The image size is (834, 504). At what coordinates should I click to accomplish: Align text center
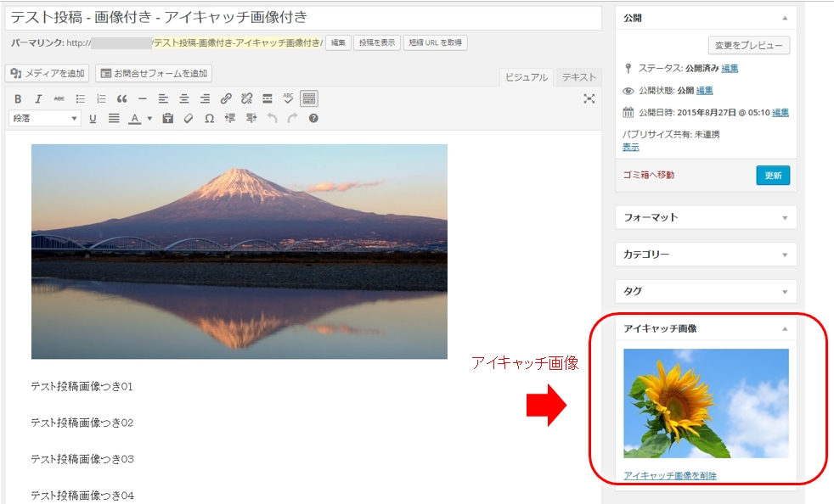click(184, 99)
